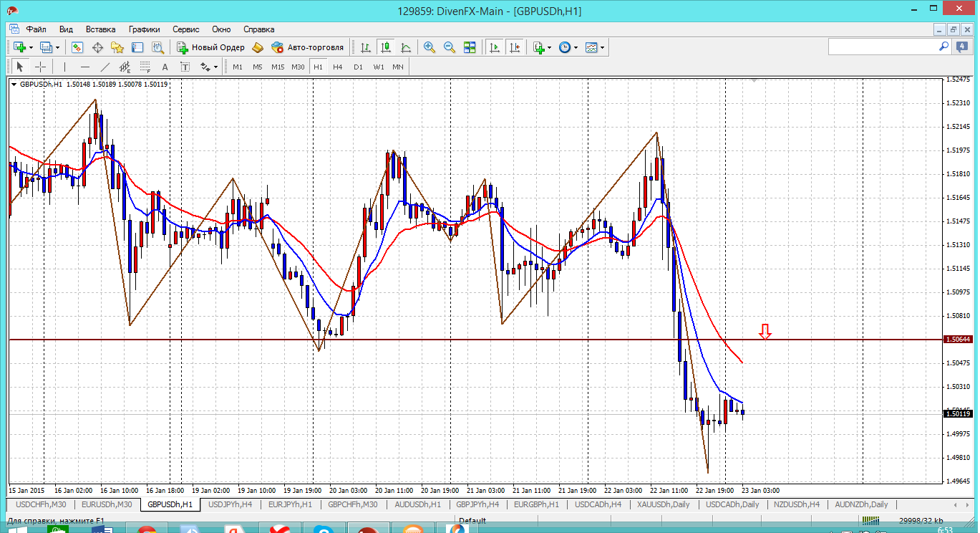Open the Market Watch panel icon

click(77, 47)
